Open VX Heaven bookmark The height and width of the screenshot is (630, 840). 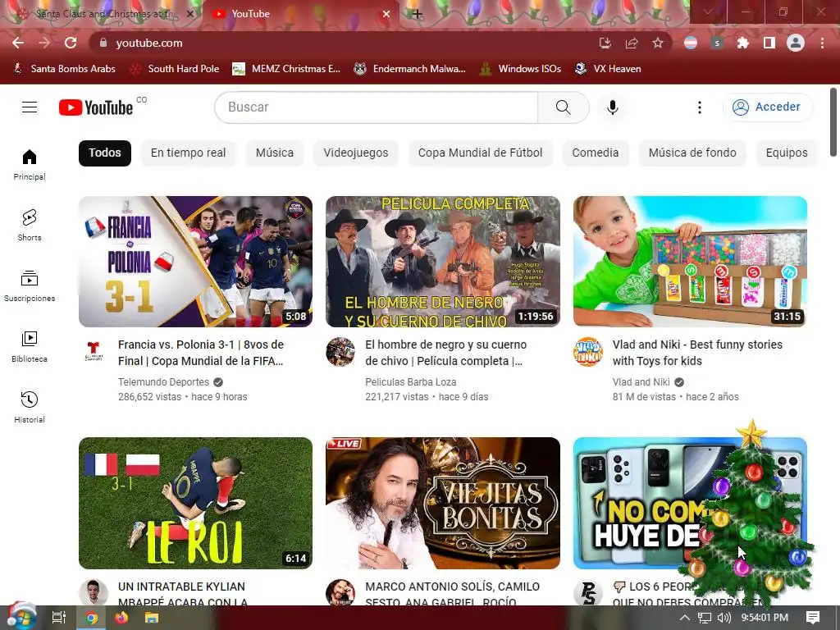point(608,69)
